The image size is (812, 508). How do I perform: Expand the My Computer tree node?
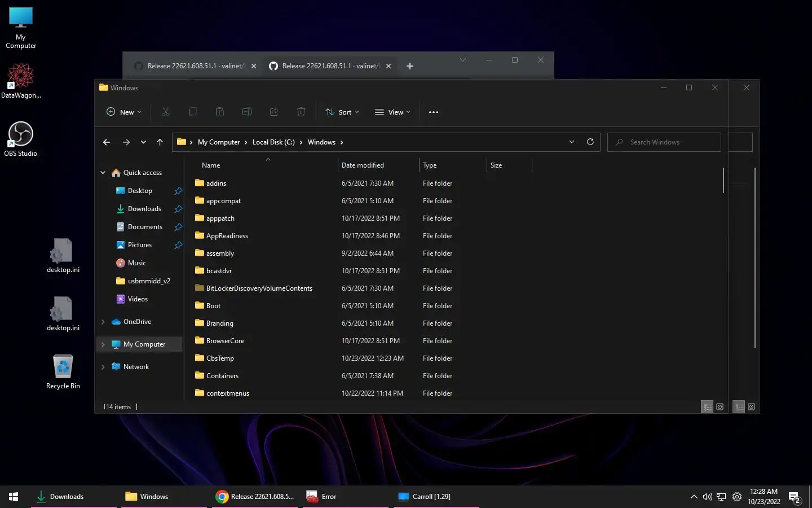tap(103, 344)
